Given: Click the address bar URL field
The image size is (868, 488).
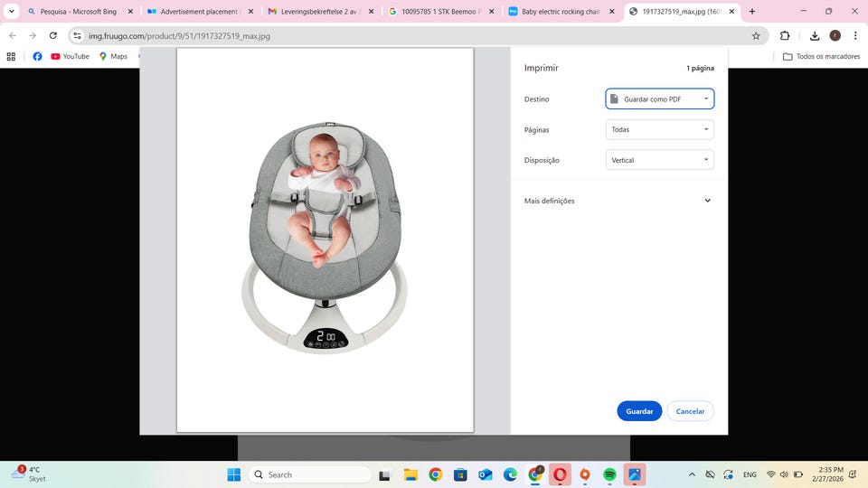Looking at the screenshot, I should pyautogui.click(x=418, y=35).
